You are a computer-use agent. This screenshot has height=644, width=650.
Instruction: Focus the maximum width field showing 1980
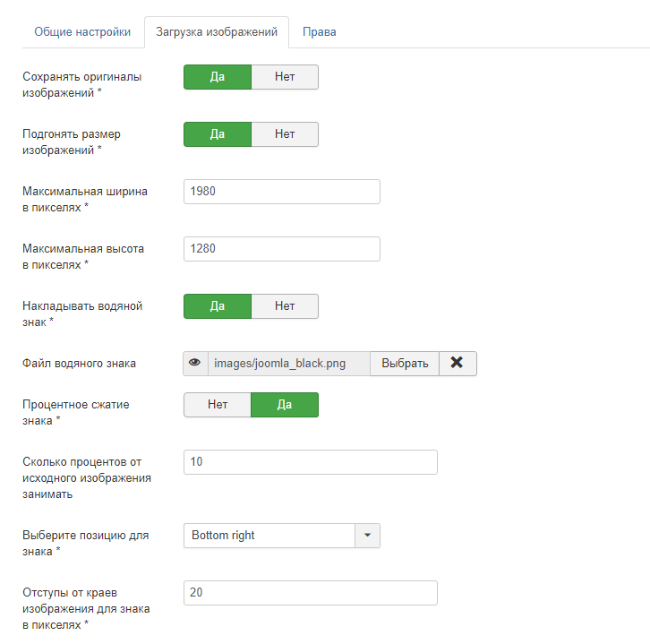[282, 192]
